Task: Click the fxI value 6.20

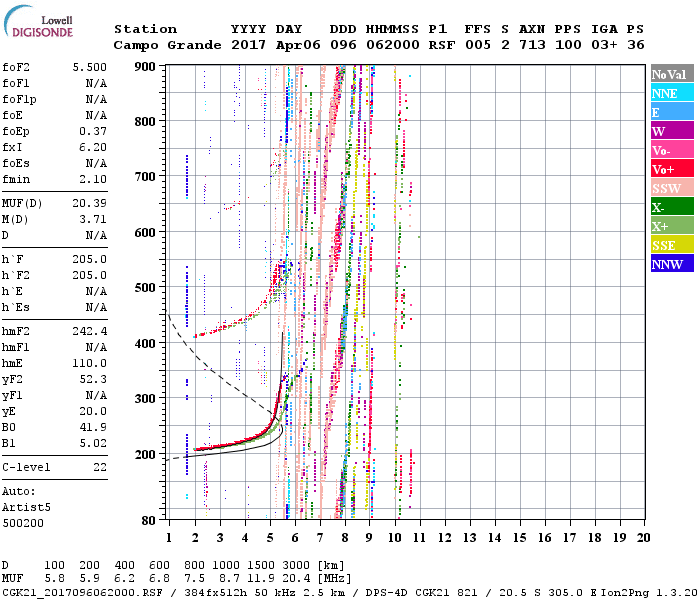Action: pos(93,147)
